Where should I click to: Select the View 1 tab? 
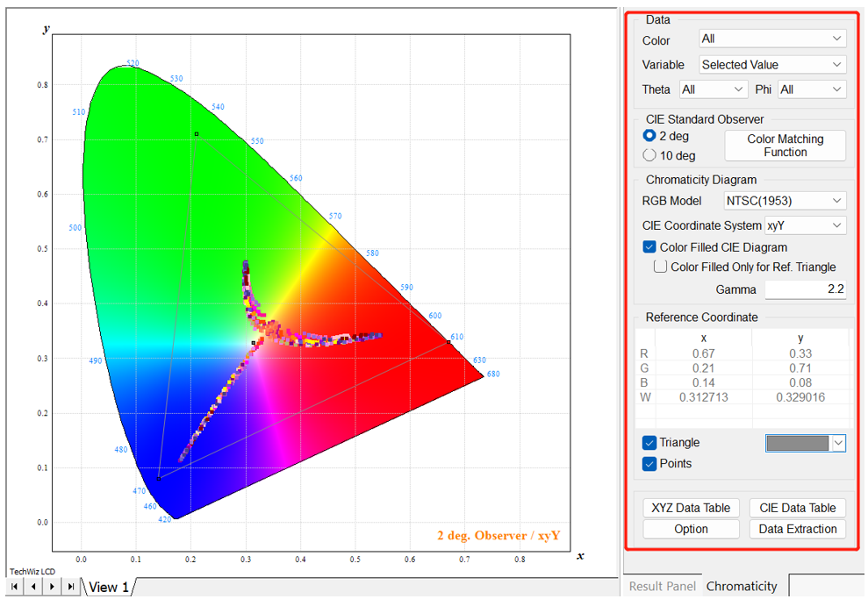point(109,587)
